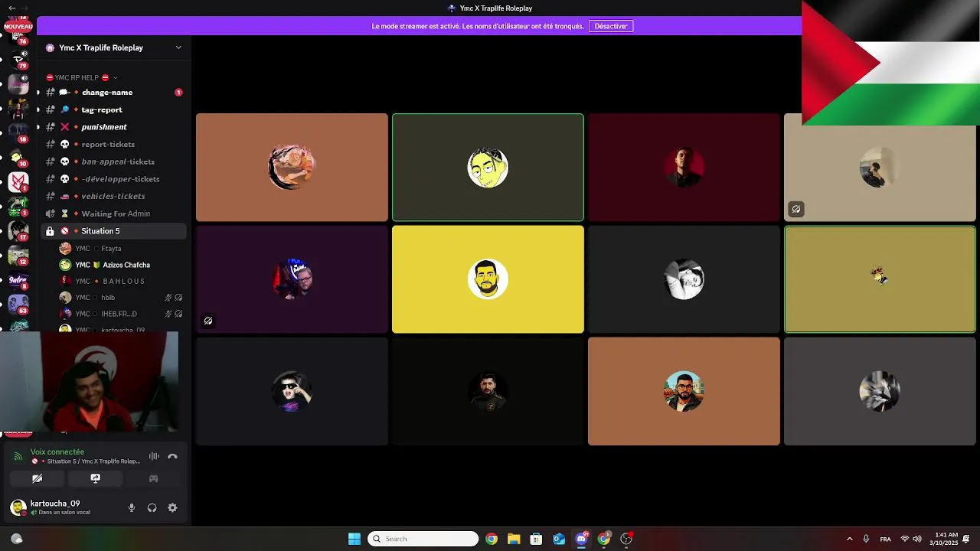Open the tag-report channel
The width and height of the screenshot is (980, 551).
click(x=113, y=109)
